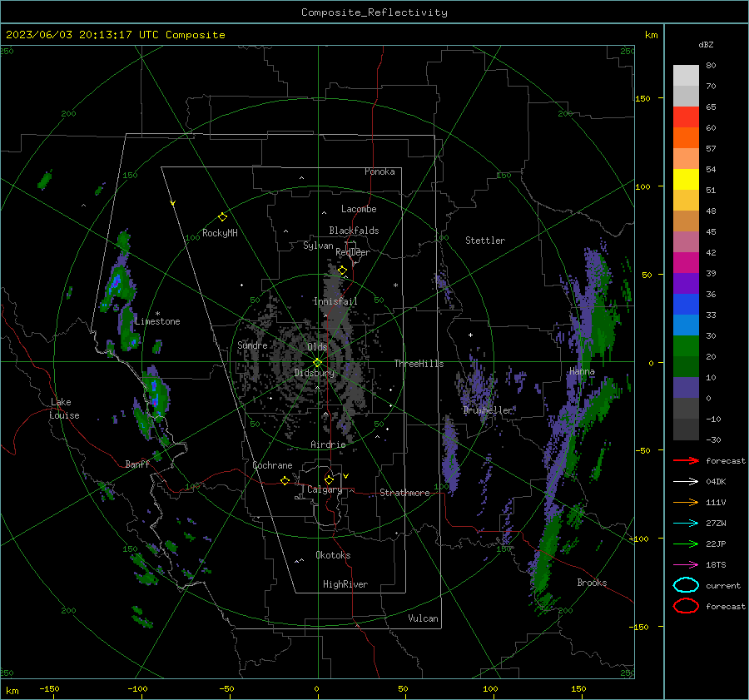Click the red forecast arrow in legend
Screen dimensions: 749x700
pyautogui.click(x=686, y=460)
